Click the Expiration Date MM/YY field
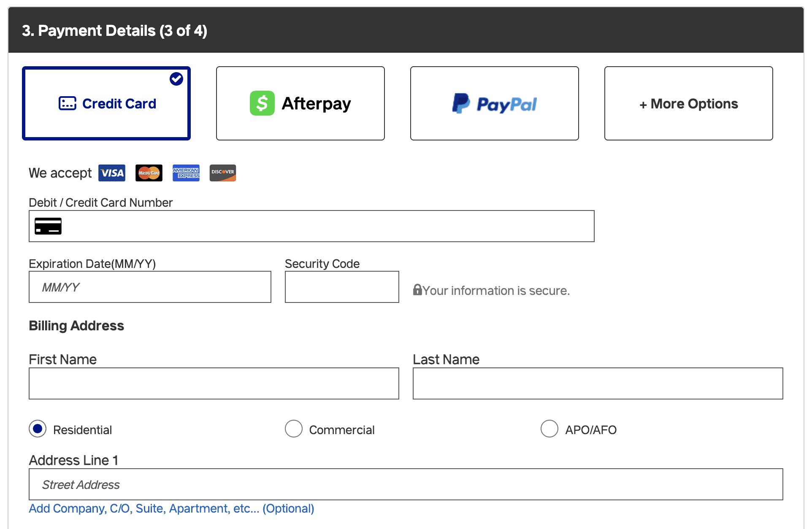Screen dimensions: 812x529 pyautogui.click(x=150, y=287)
